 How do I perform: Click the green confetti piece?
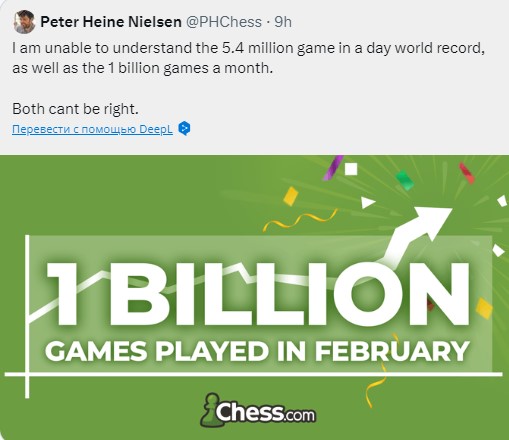click(x=404, y=179)
